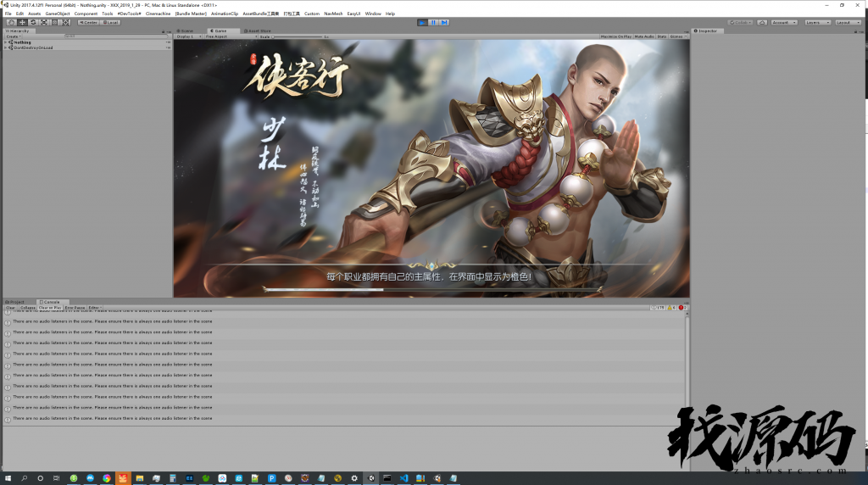
Task: Open the Editor dropdown in the Console
Action: pyautogui.click(x=95, y=307)
